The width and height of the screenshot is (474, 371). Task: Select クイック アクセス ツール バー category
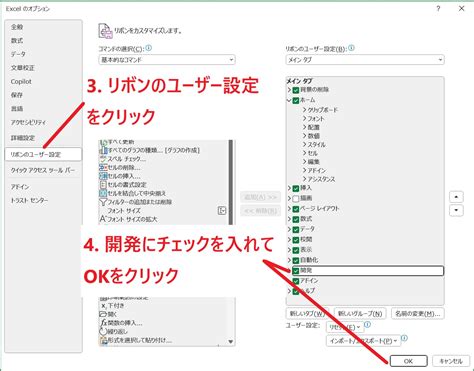click(x=43, y=170)
